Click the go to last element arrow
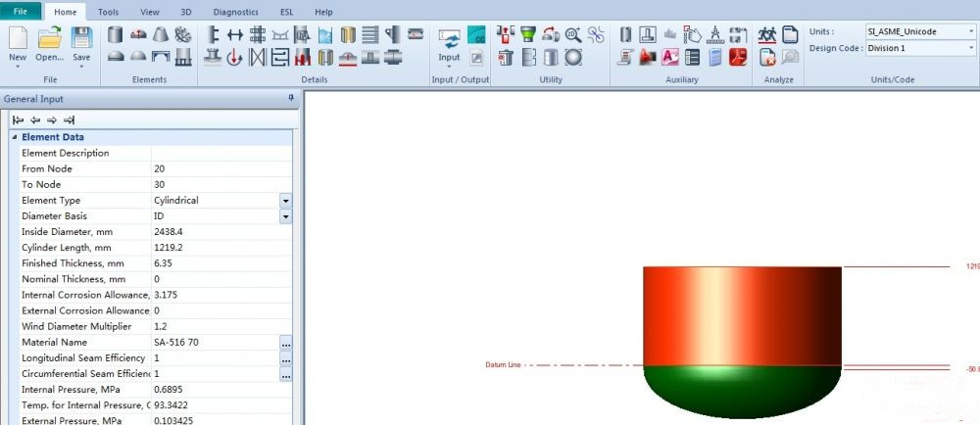The image size is (980, 425). pyautogui.click(x=69, y=119)
